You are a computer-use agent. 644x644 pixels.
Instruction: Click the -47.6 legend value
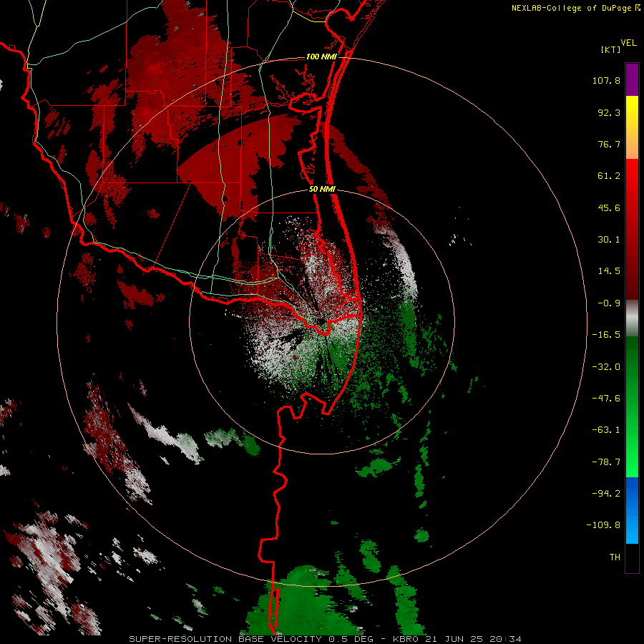[606, 399]
